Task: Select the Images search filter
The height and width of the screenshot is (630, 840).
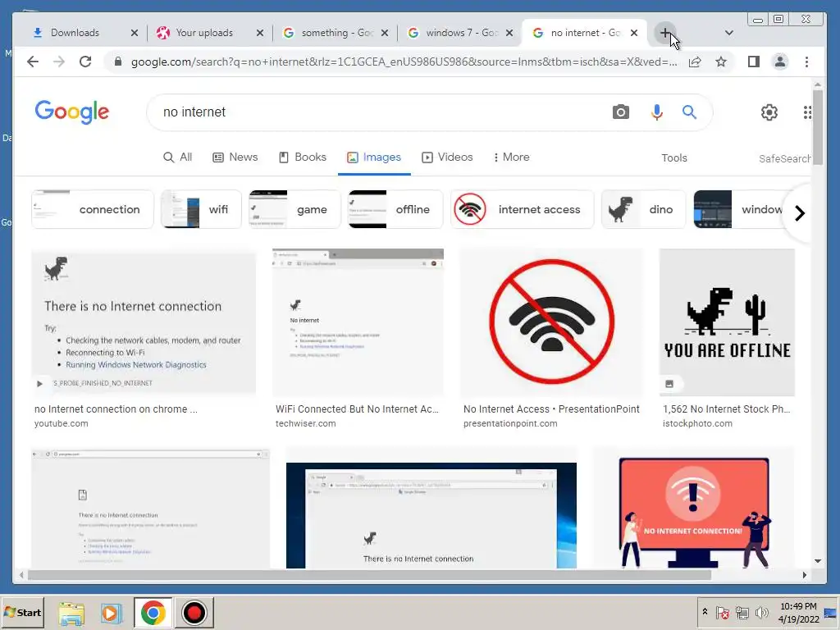Action: (374, 157)
